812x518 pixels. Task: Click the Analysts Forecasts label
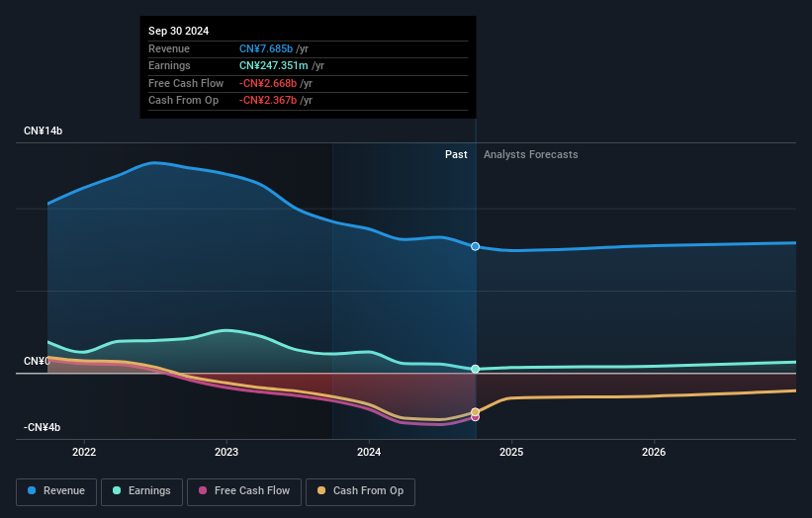coord(531,154)
